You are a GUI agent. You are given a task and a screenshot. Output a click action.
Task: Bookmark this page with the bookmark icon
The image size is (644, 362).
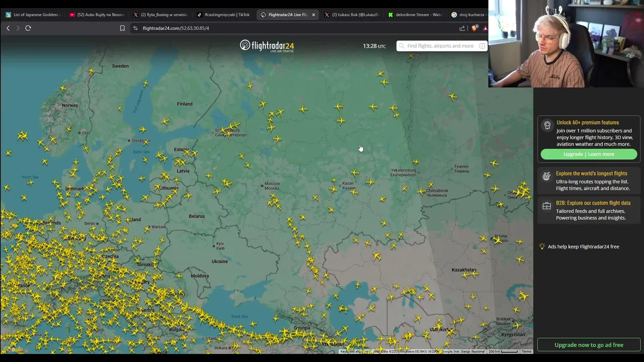pyautogui.click(x=122, y=28)
